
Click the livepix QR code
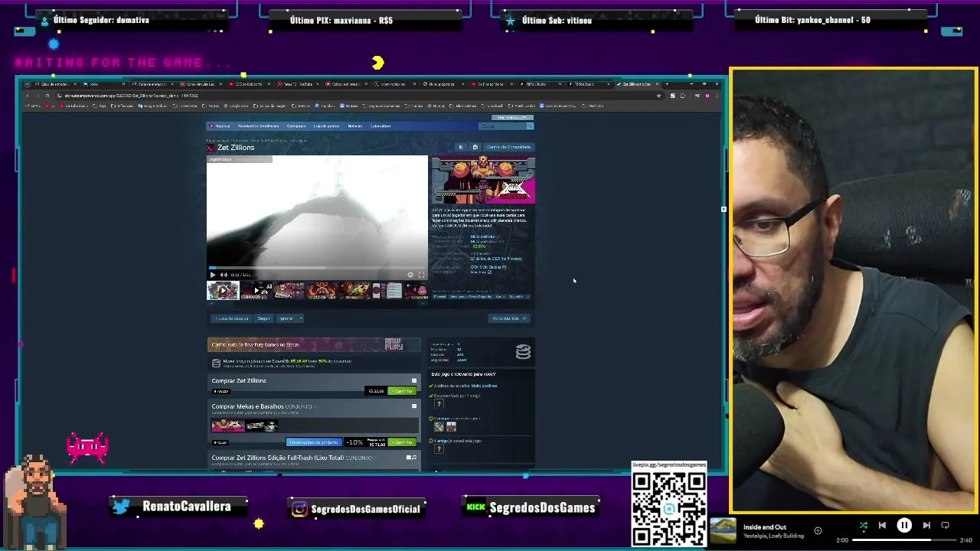pyautogui.click(x=669, y=508)
